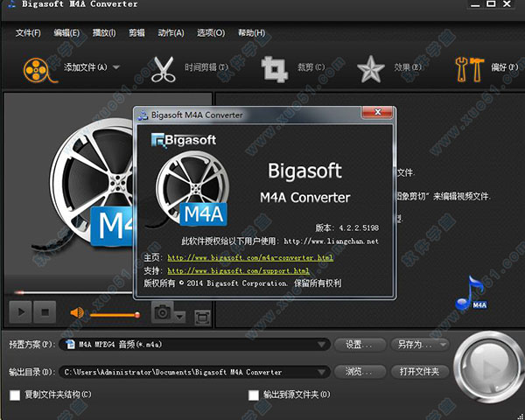Open the Effect star icon

coord(370,69)
